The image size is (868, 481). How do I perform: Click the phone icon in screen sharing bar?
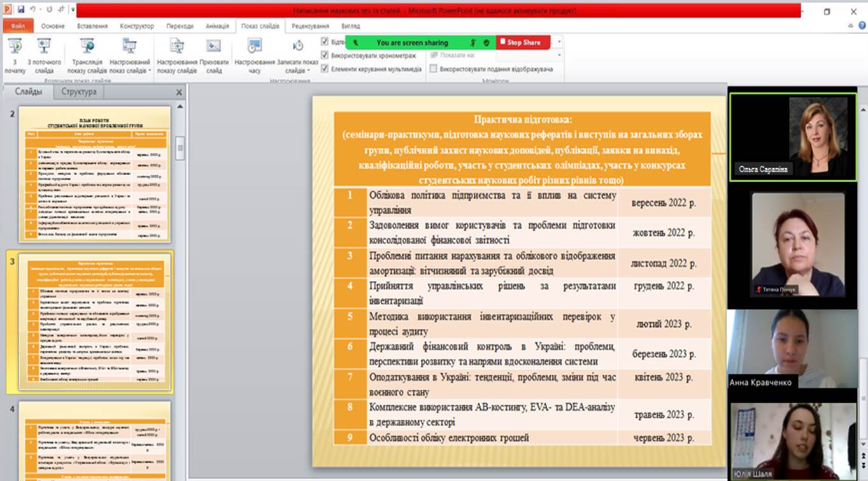point(355,43)
